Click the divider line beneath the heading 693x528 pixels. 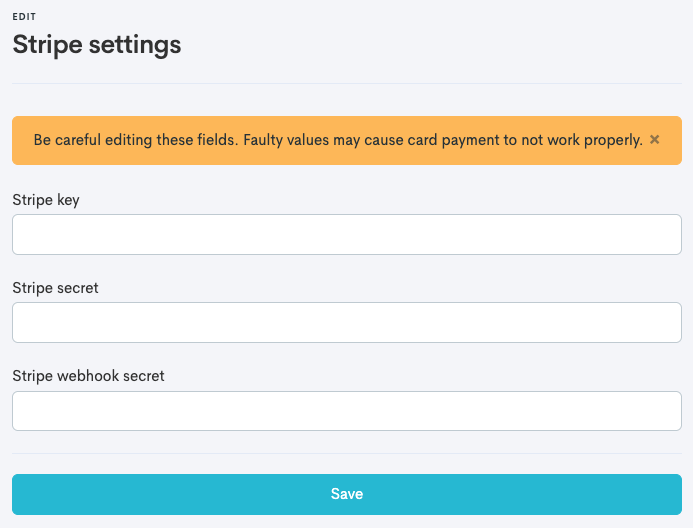pos(346,83)
